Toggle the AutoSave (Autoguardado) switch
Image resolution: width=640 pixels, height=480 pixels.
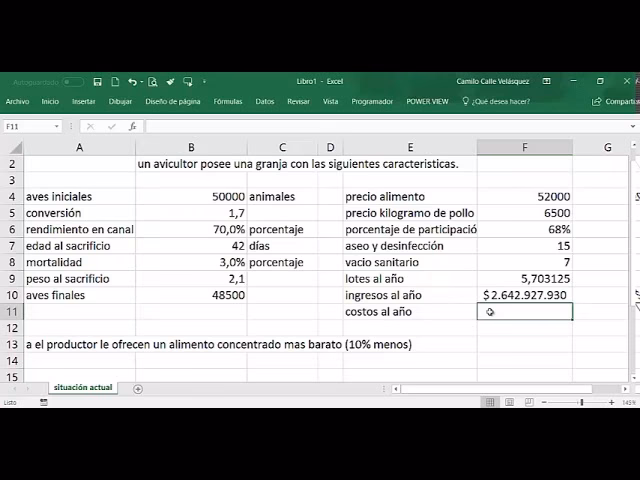tap(73, 81)
